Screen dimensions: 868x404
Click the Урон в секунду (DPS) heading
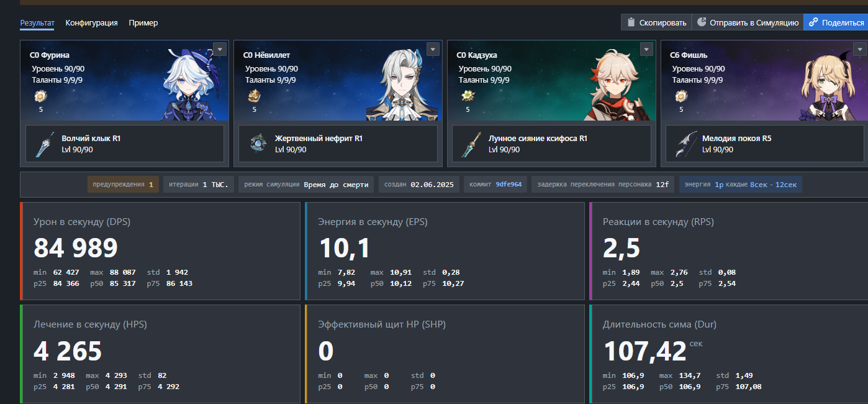(82, 222)
